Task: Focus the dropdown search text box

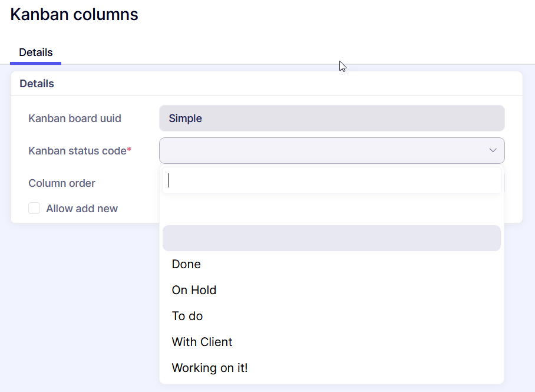Action: click(331, 181)
